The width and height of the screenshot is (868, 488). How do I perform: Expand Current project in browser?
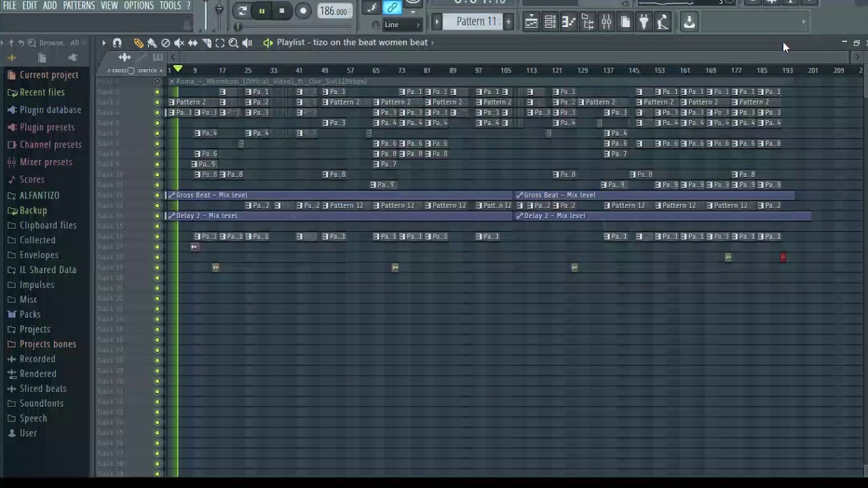pyautogui.click(x=43, y=75)
